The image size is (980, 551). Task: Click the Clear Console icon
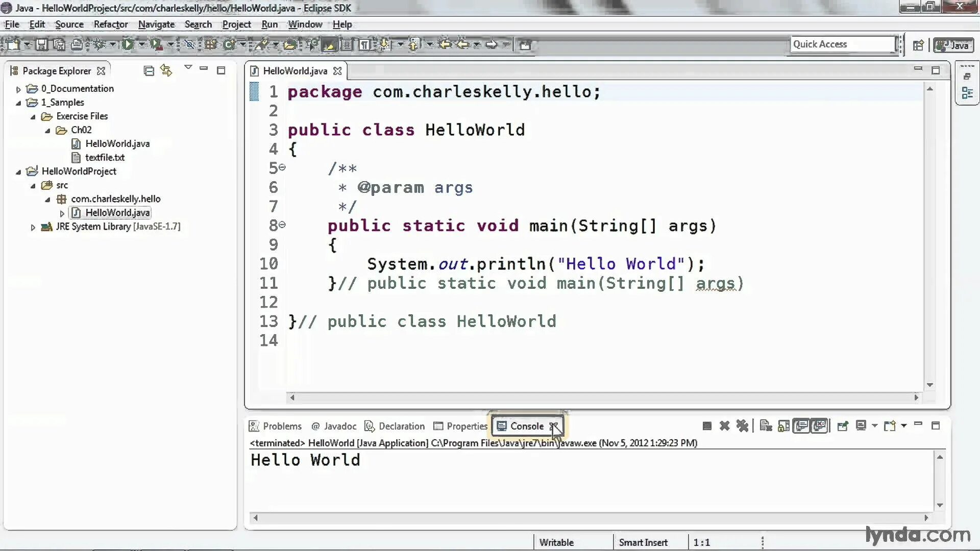[x=766, y=426]
